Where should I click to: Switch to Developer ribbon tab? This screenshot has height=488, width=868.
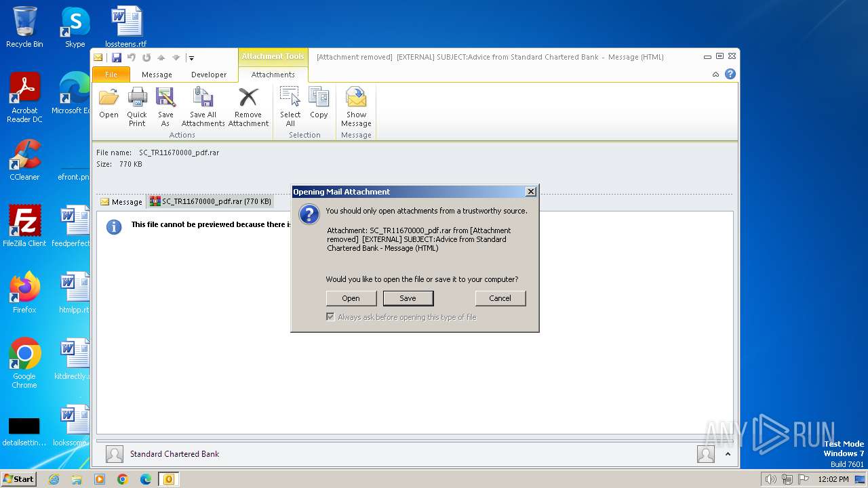[209, 75]
